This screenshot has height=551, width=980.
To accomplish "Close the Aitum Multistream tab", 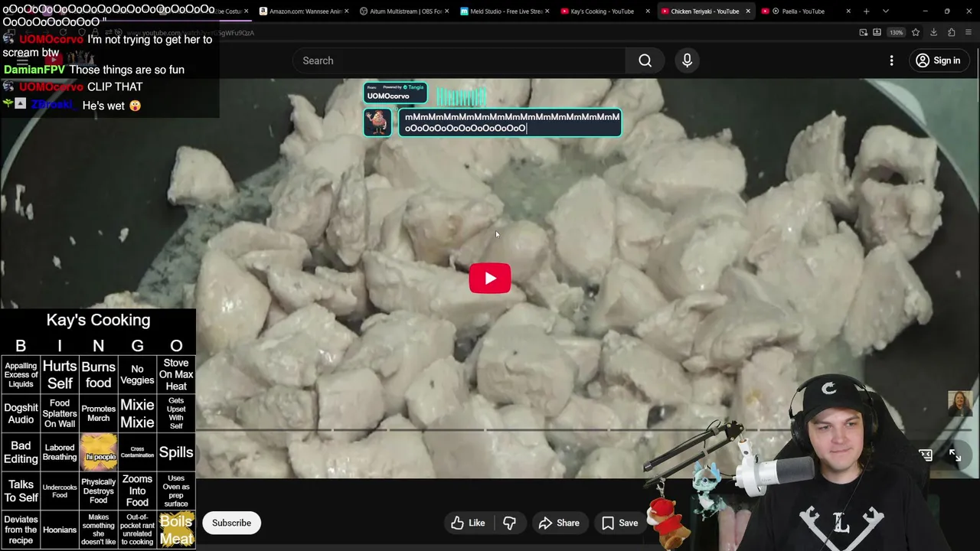I will (x=447, y=11).
